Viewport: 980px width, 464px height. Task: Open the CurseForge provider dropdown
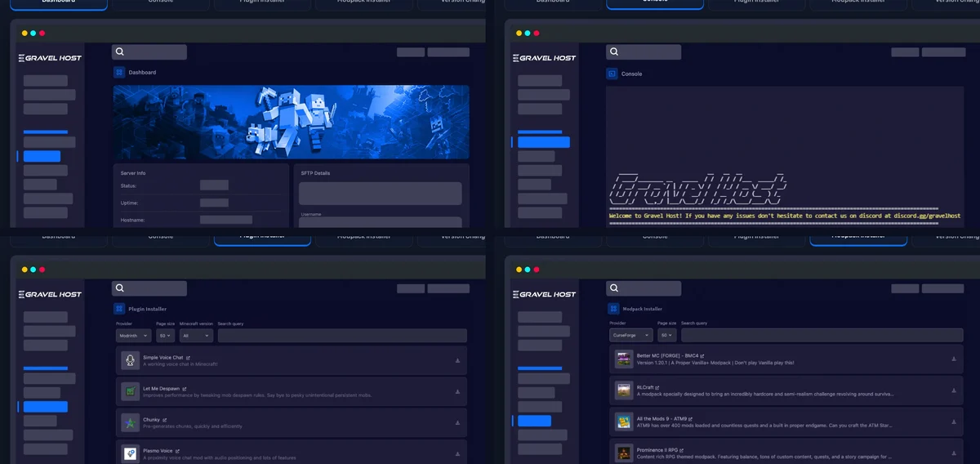(632, 335)
